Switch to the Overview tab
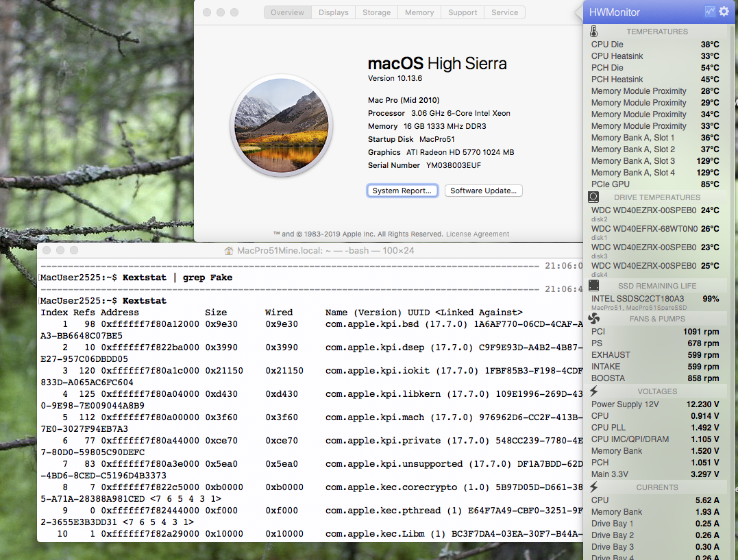The image size is (738, 560). [x=287, y=13]
